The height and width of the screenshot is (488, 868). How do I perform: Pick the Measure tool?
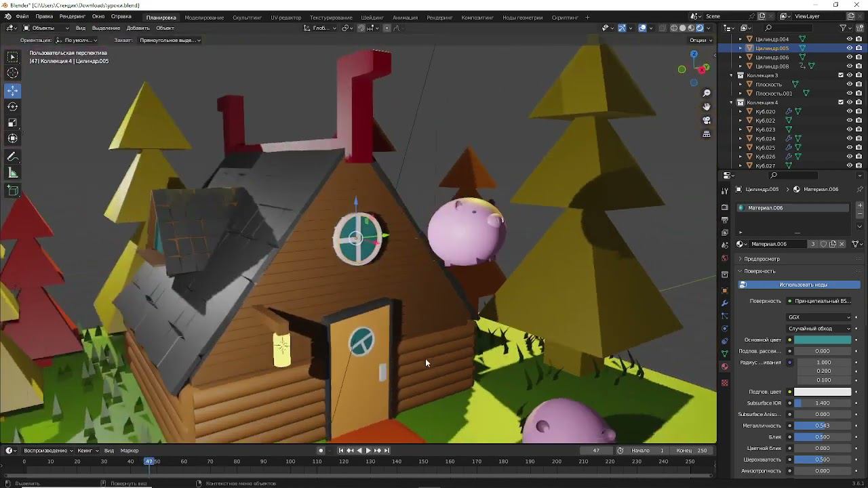coord(13,173)
